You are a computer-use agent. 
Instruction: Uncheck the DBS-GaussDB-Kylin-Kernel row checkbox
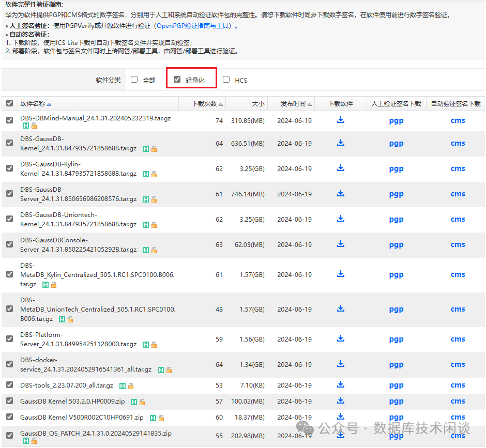[x=10, y=168]
